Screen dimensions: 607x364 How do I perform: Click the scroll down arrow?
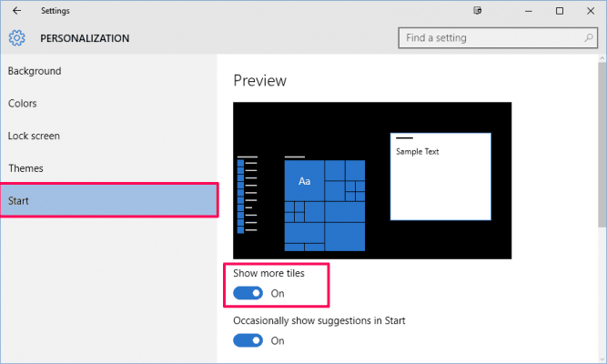602,357
